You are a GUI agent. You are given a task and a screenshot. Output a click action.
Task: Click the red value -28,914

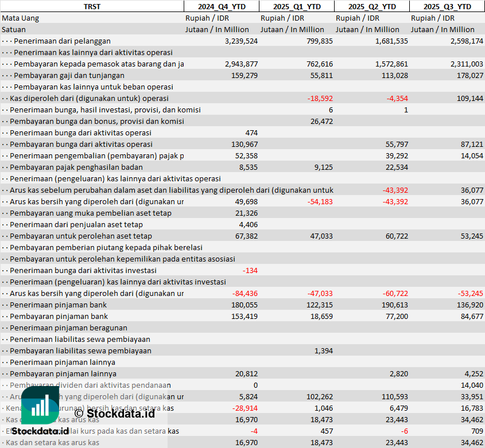[x=245, y=408]
